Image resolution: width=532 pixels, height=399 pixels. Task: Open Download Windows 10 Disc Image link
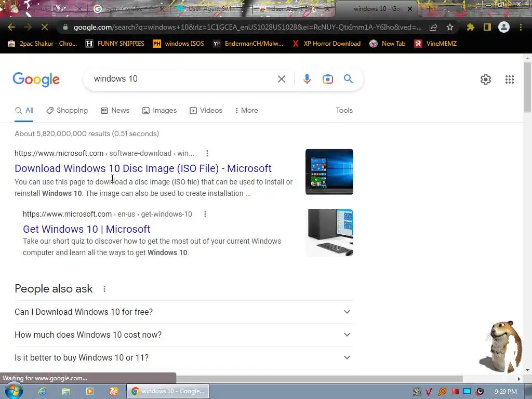(143, 168)
